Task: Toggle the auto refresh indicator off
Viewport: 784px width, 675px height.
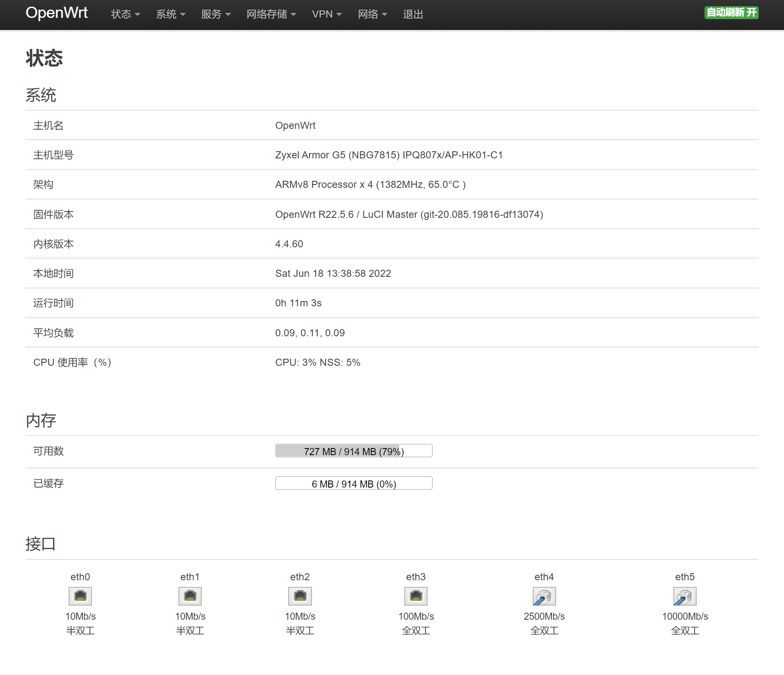Action: point(731,13)
